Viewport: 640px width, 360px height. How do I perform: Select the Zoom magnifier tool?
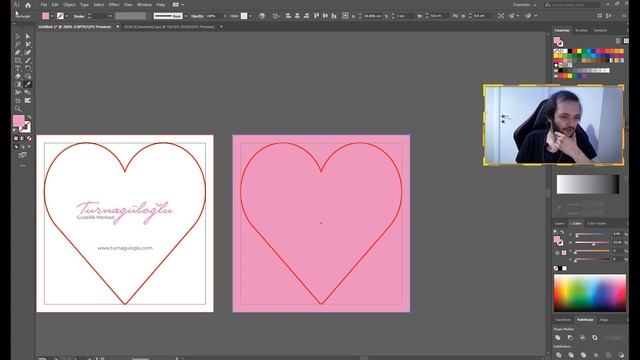pos(18,109)
